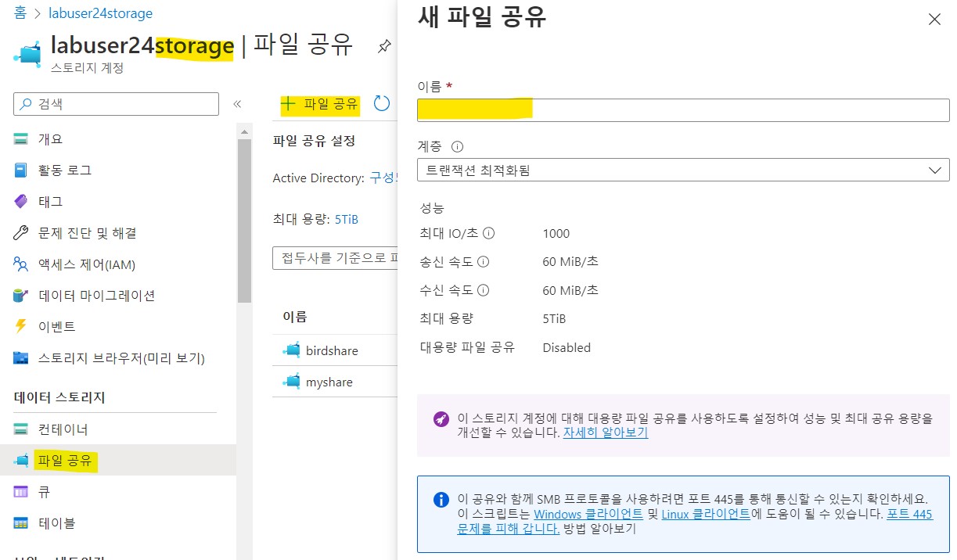Image resolution: width=957 pixels, height=560 pixels.
Task: Open the birdshare file share row
Action: pos(335,350)
